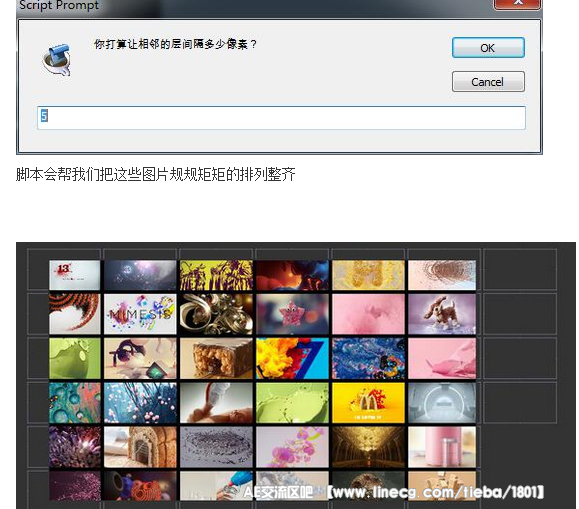This screenshot has height=509, width=579.
Task: Click the caption text below the dialog
Action: 155,174
